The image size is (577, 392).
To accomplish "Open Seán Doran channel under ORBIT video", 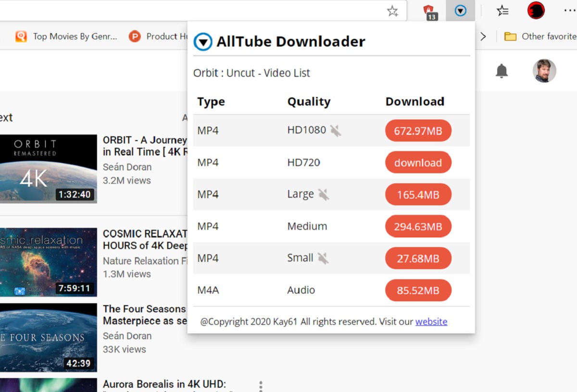I will point(127,167).
